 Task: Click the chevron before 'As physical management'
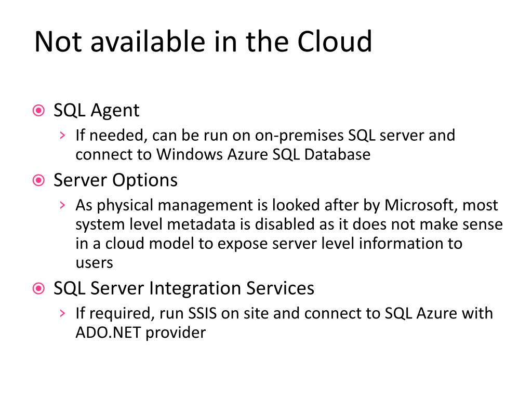pyautogui.click(x=62, y=205)
